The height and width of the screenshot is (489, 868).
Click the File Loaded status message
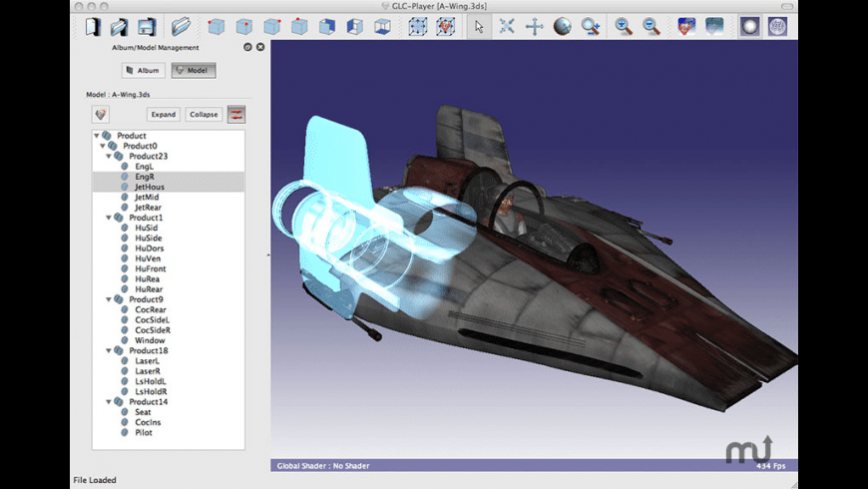tap(95, 480)
